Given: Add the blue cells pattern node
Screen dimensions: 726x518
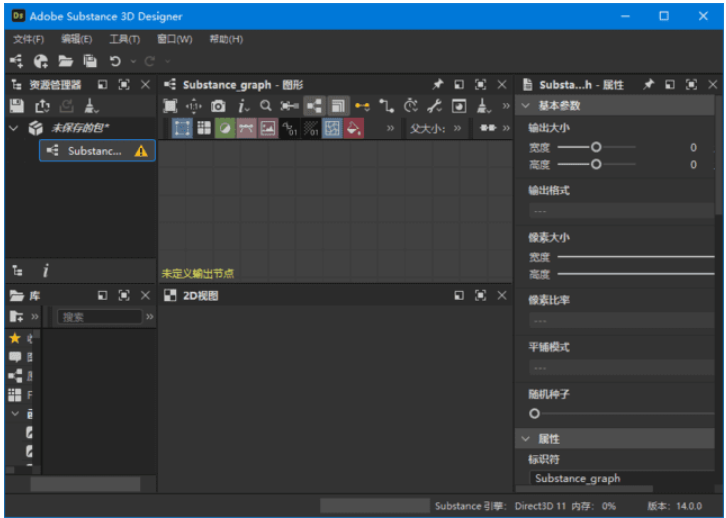Looking at the screenshot, I should point(332,128).
